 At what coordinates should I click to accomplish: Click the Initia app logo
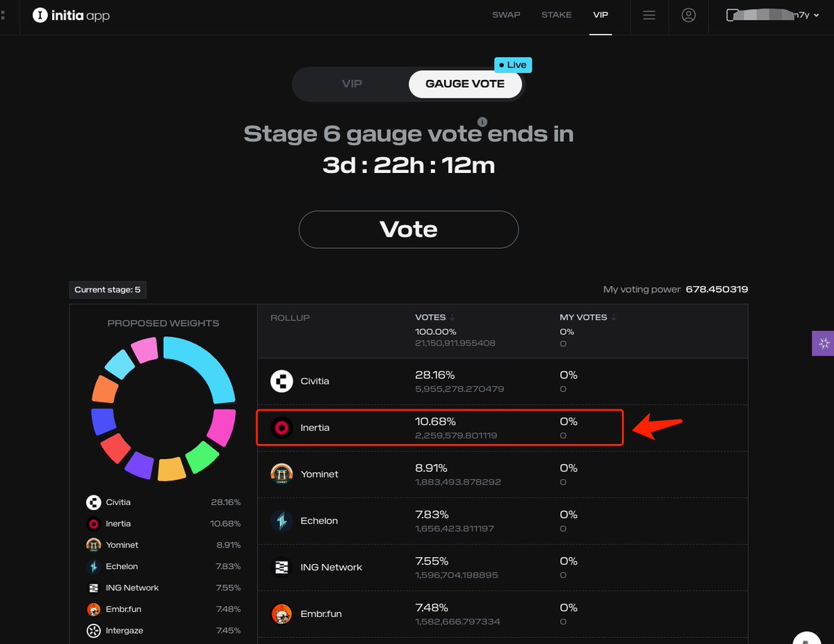click(71, 15)
